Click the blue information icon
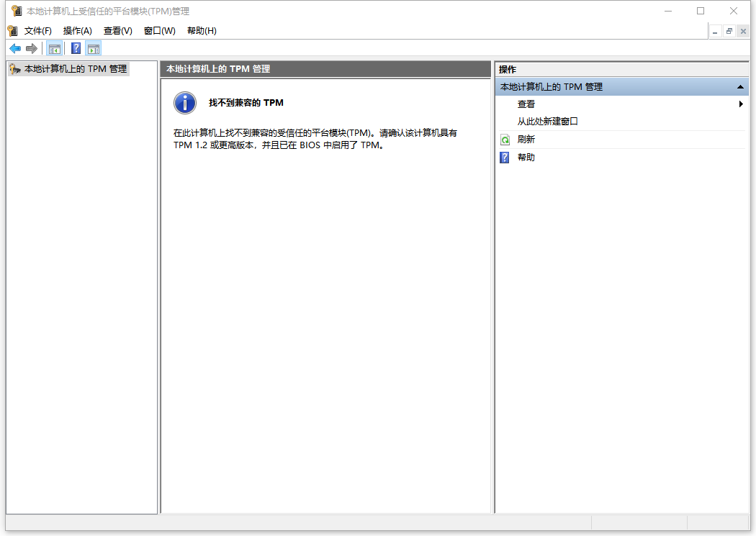The height and width of the screenshot is (536, 756). point(185,103)
